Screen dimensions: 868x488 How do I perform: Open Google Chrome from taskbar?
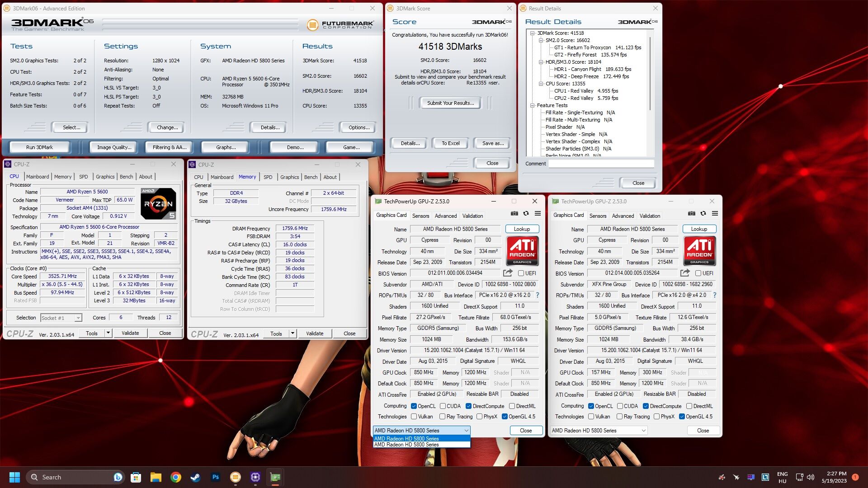point(176,477)
